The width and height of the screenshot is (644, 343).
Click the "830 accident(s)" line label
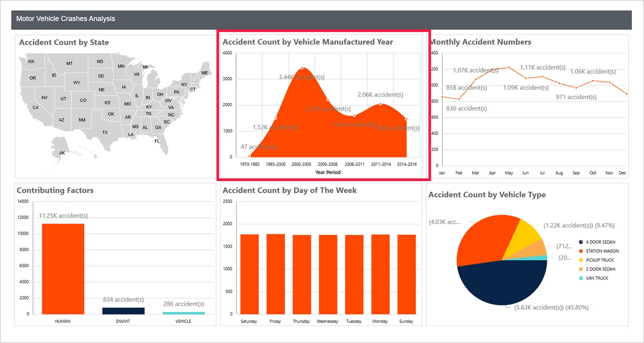tap(467, 108)
